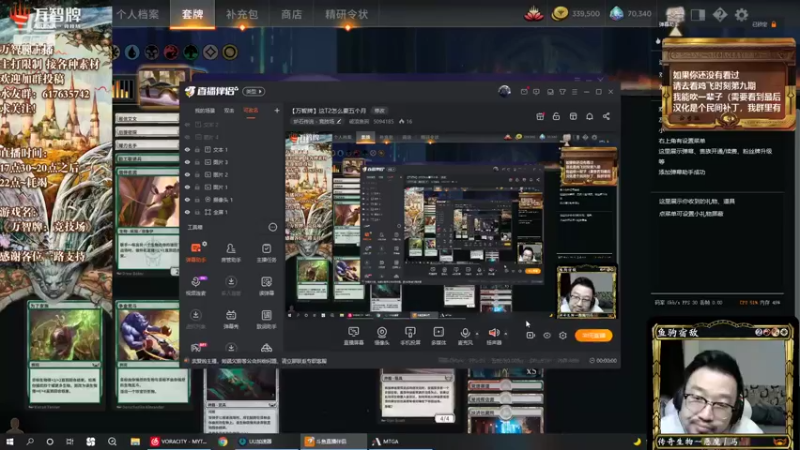This screenshot has height=450, width=800.
Task: Open streaming settings gear near start button
Action: (563, 335)
